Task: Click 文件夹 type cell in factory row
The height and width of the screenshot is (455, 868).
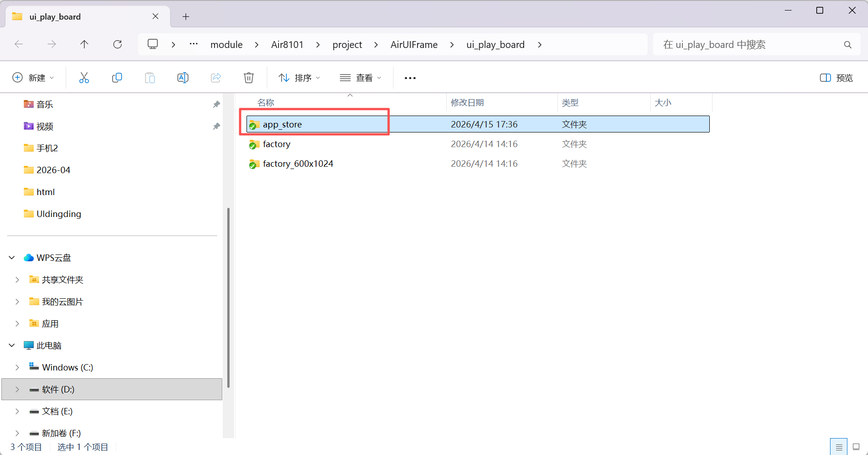Action: point(574,144)
